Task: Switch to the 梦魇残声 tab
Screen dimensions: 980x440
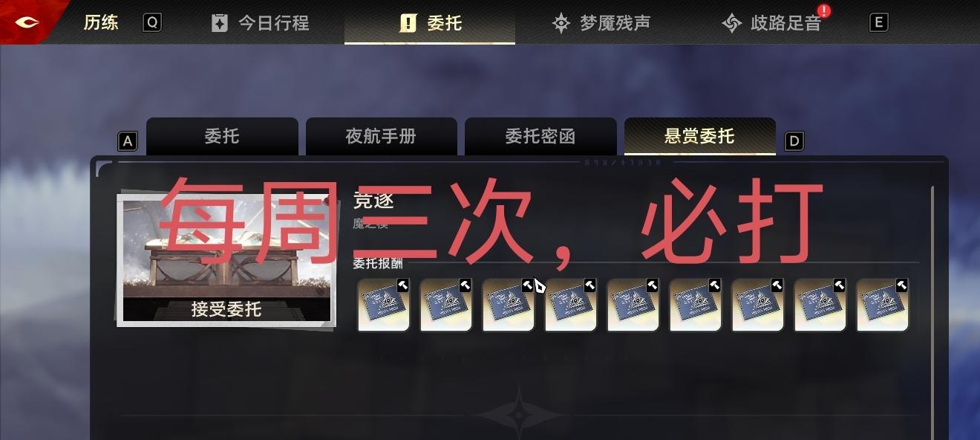Action: point(601,23)
